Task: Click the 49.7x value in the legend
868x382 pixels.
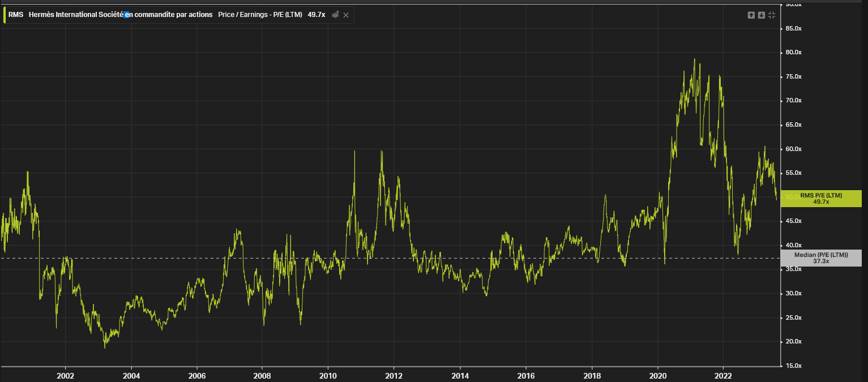Action: [x=317, y=15]
